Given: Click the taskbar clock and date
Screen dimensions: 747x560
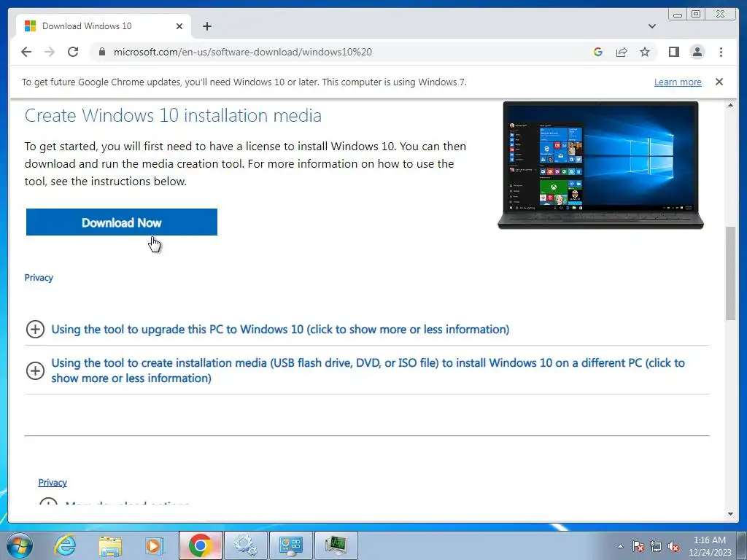Looking at the screenshot, I should pyautogui.click(x=710, y=546).
